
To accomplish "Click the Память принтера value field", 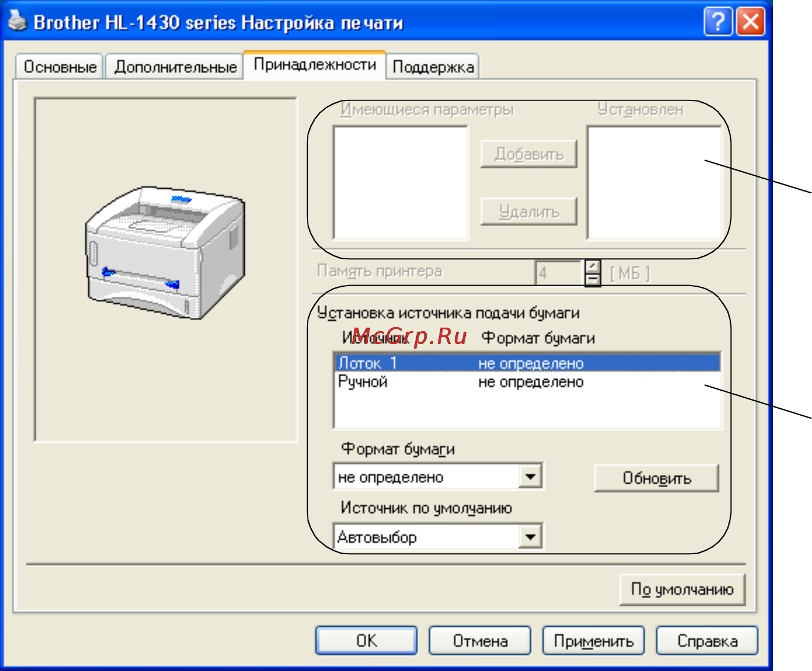I will pos(559,273).
